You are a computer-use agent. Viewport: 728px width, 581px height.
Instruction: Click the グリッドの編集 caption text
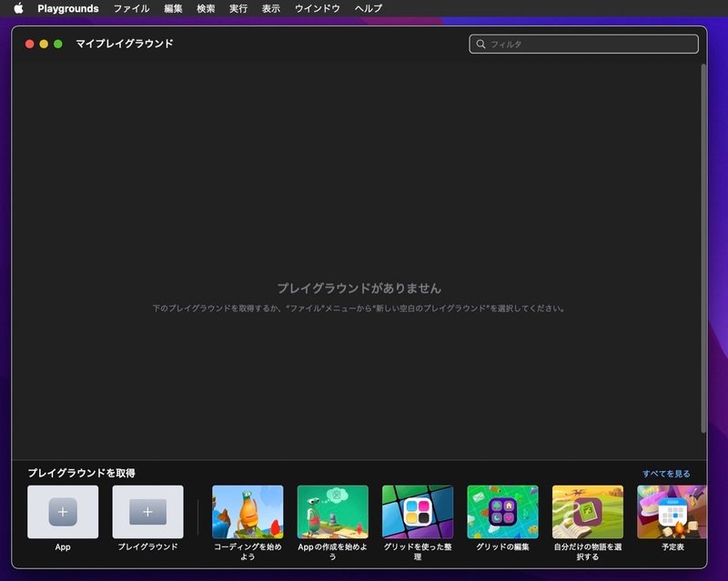coord(502,547)
